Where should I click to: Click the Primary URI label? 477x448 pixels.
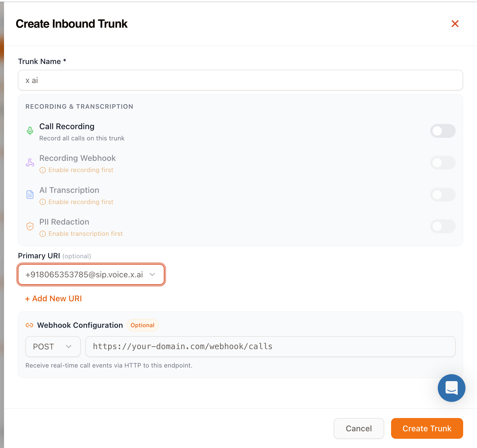(39, 256)
